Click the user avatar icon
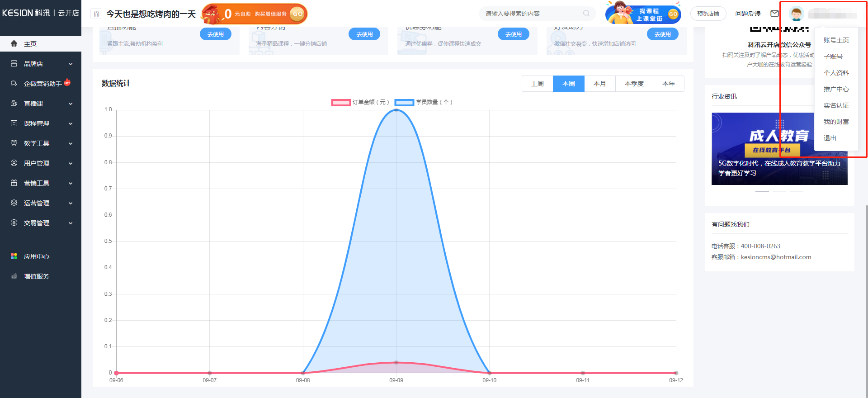The height and width of the screenshot is (398, 868). point(796,14)
